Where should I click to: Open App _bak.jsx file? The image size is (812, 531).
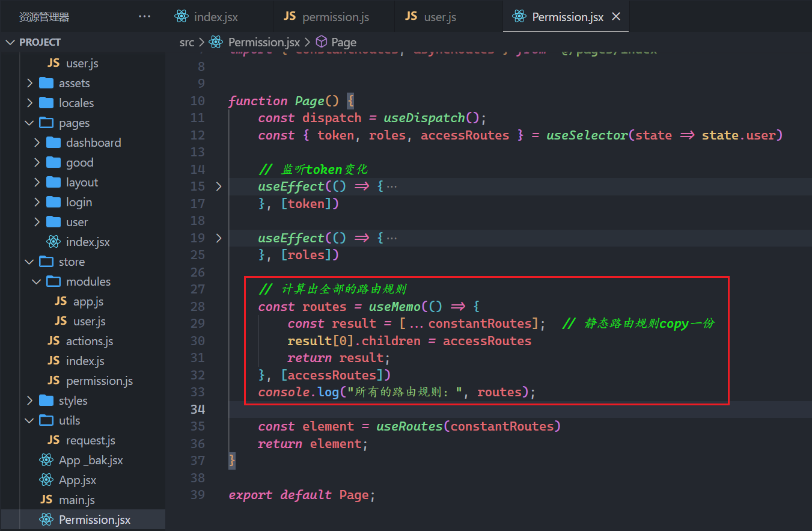click(x=91, y=460)
